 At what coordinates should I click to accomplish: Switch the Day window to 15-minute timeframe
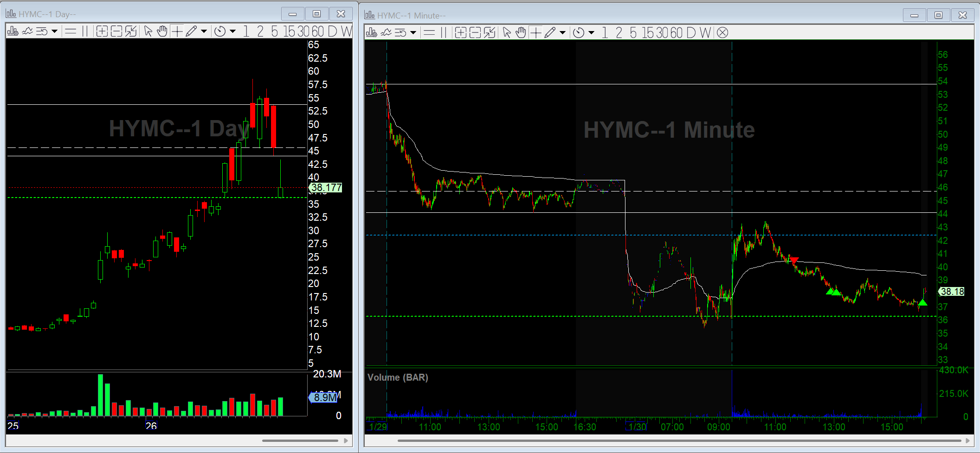[289, 32]
